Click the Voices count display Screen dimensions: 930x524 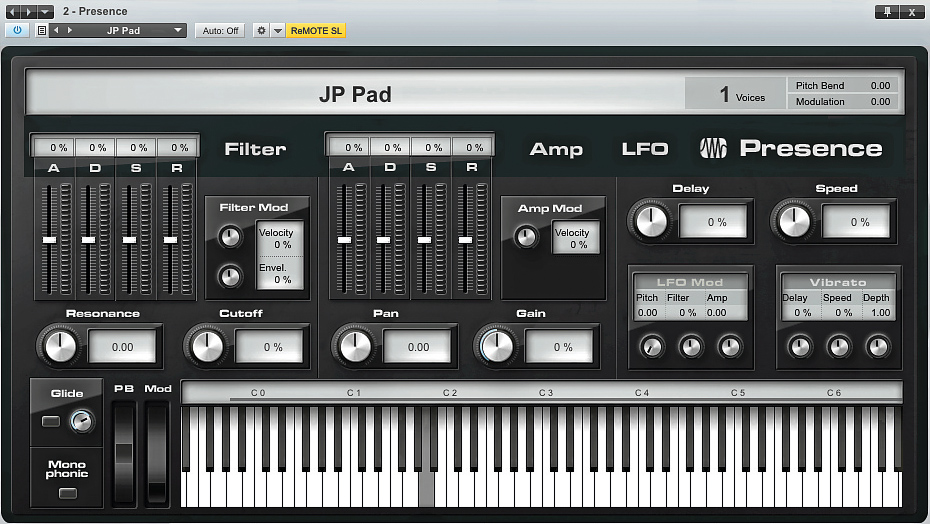click(x=735, y=94)
